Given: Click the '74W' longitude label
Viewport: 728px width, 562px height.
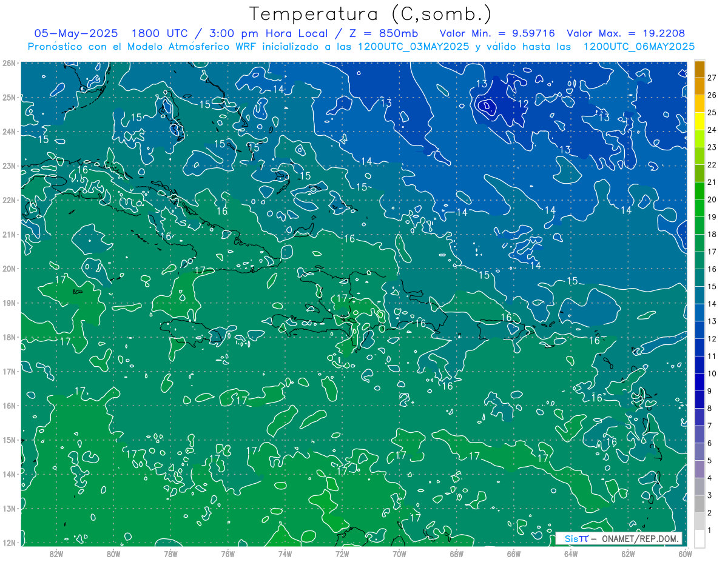Looking at the screenshot, I should [x=285, y=554].
